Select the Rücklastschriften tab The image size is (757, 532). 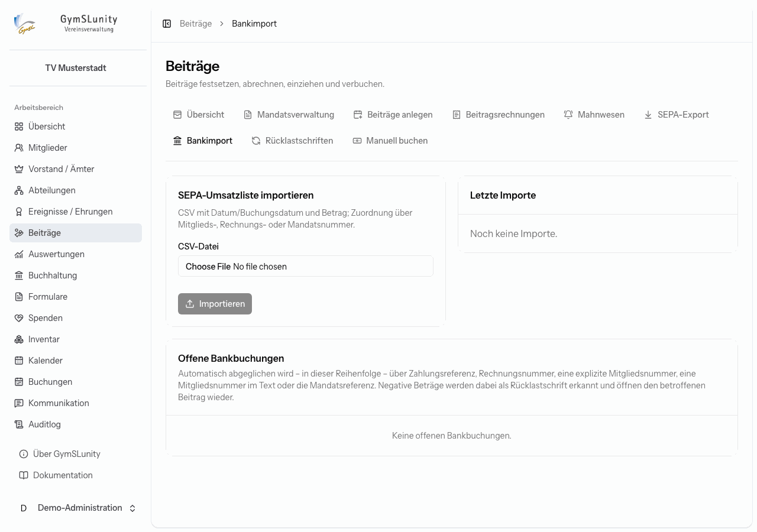click(x=292, y=141)
